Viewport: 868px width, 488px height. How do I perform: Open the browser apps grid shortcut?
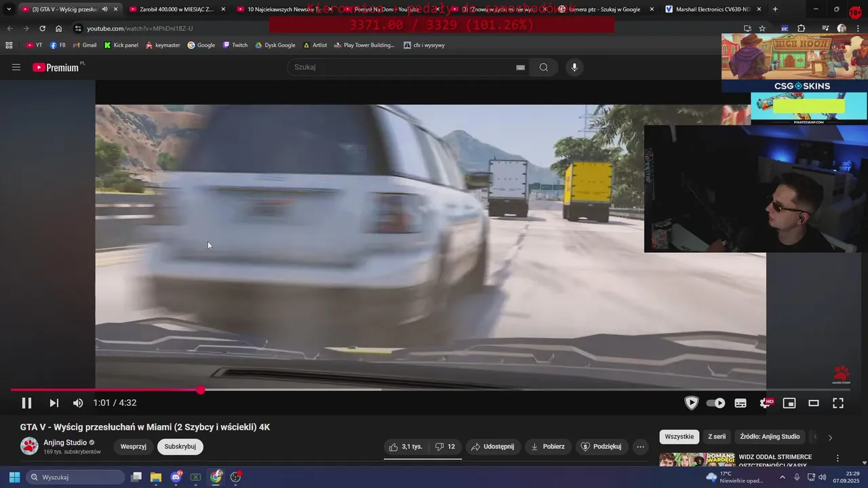click(9, 45)
